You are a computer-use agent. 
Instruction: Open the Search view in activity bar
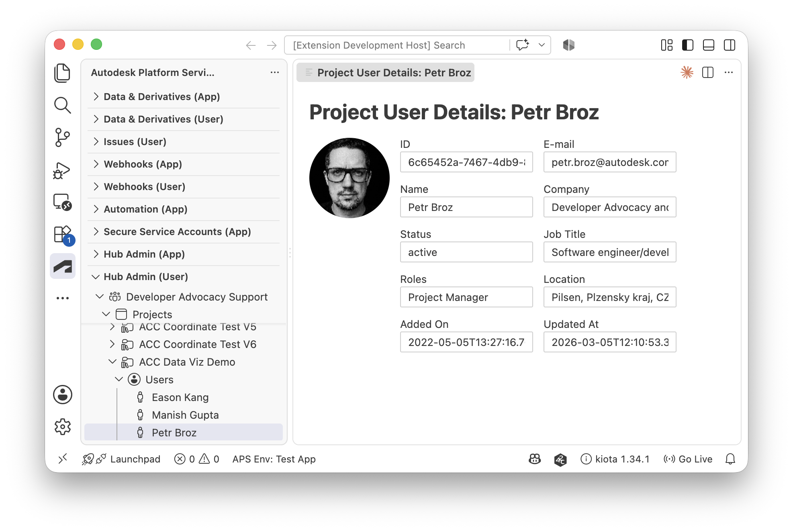pyautogui.click(x=62, y=105)
